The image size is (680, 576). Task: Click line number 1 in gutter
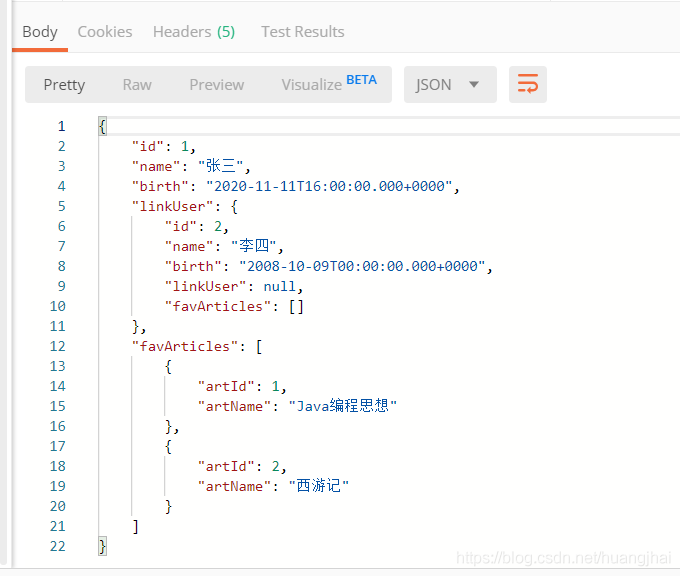62,126
